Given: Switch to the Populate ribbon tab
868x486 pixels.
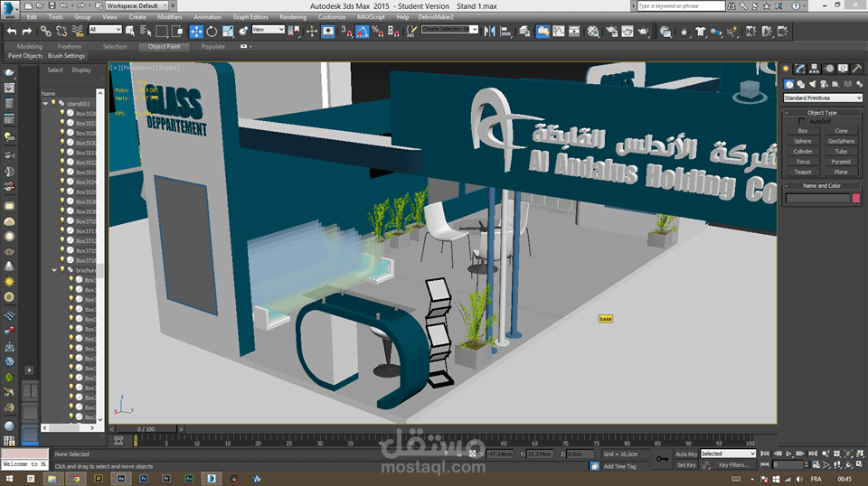Looking at the screenshot, I should click(213, 46).
